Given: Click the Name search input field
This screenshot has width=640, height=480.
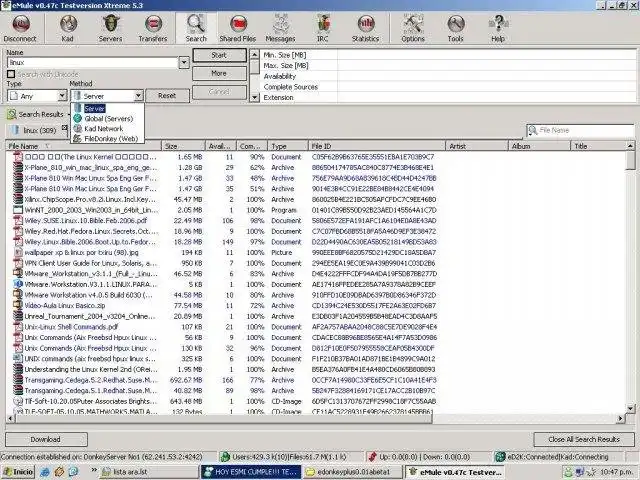Looking at the screenshot, I should coord(93,62).
